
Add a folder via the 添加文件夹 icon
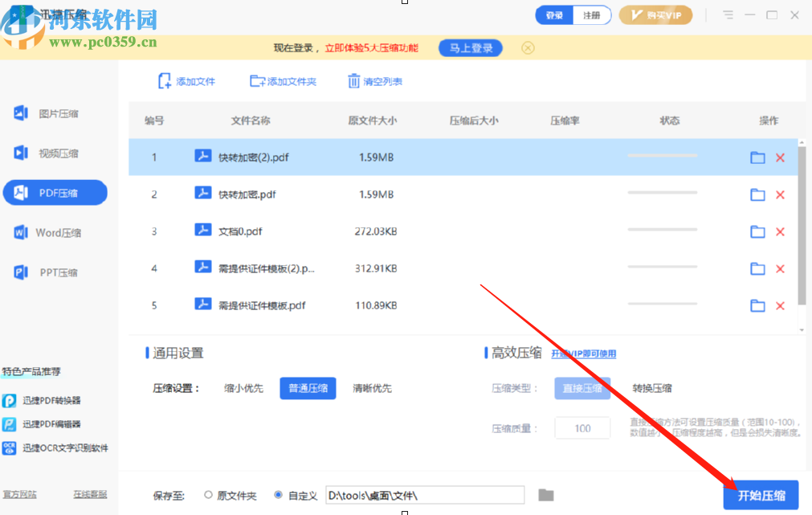(256, 80)
